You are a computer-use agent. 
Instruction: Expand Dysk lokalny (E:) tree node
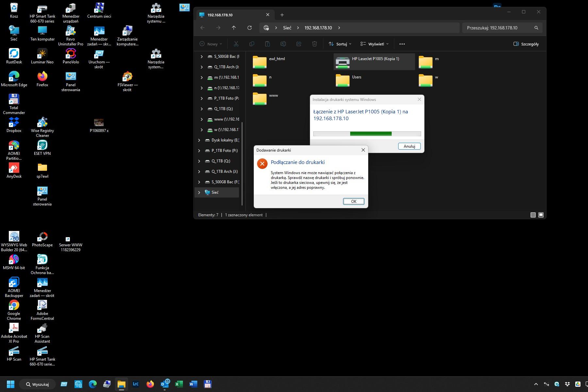point(199,140)
